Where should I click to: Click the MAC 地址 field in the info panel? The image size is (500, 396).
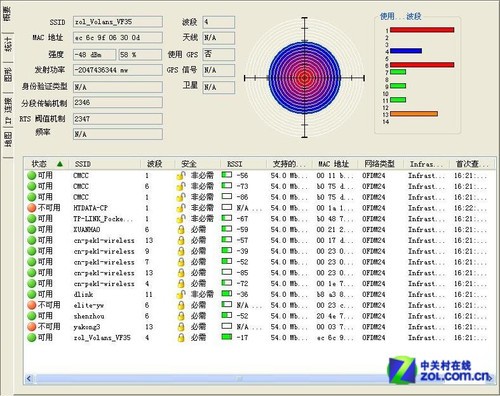click(118, 38)
